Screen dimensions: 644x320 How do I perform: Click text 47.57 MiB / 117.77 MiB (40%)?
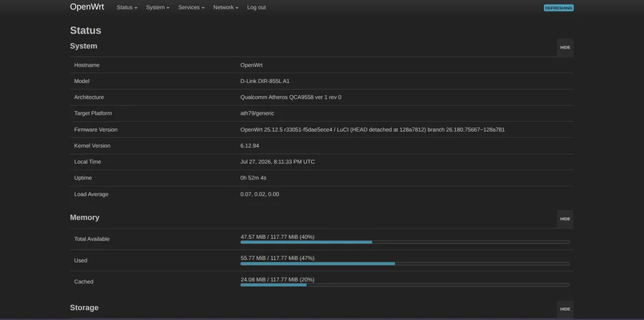pyautogui.click(x=278, y=237)
